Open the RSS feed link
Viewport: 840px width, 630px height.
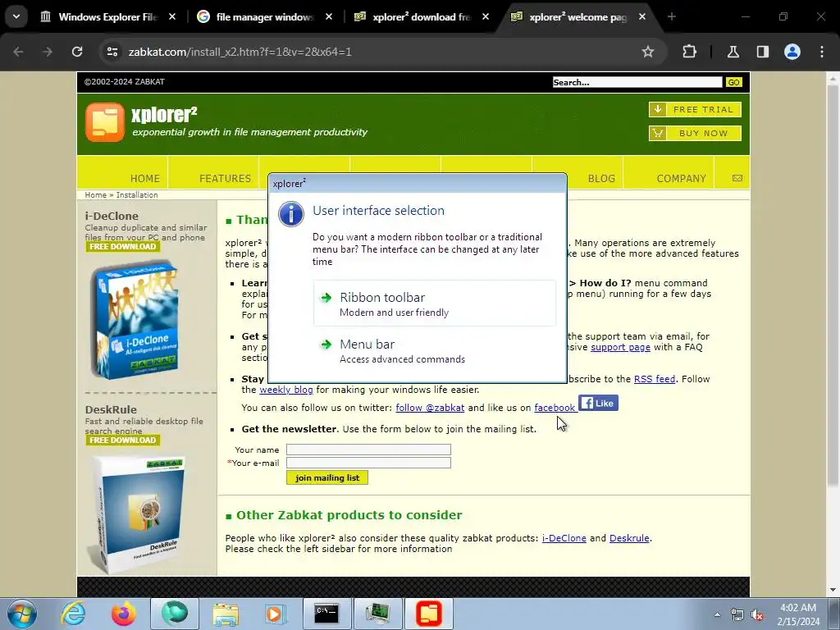[x=654, y=379]
